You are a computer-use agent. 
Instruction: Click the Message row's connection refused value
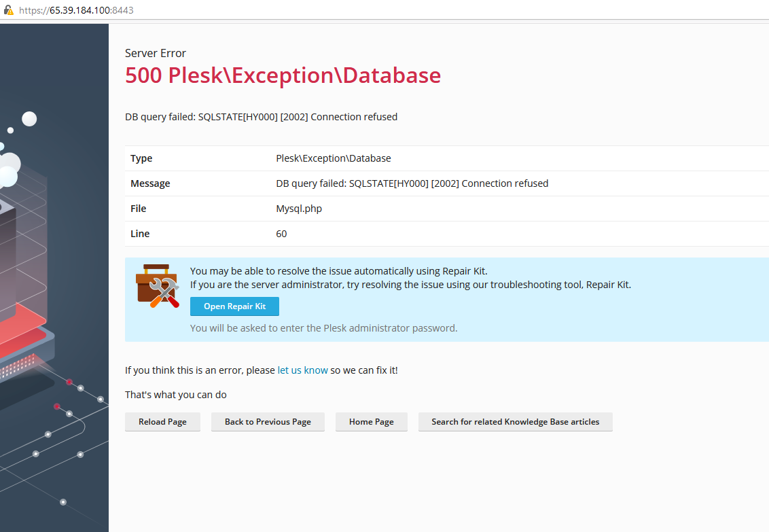412,183
